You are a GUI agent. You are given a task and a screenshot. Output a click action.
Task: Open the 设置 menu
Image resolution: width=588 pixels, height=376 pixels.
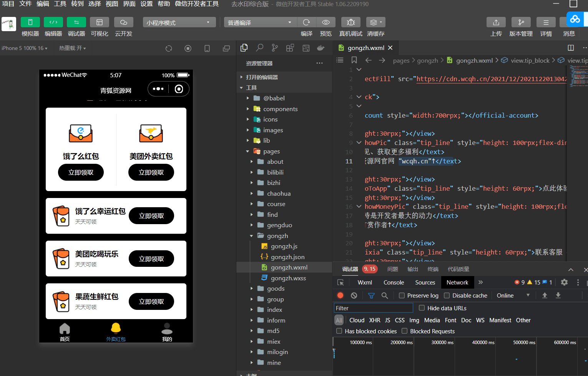(146, 4)
